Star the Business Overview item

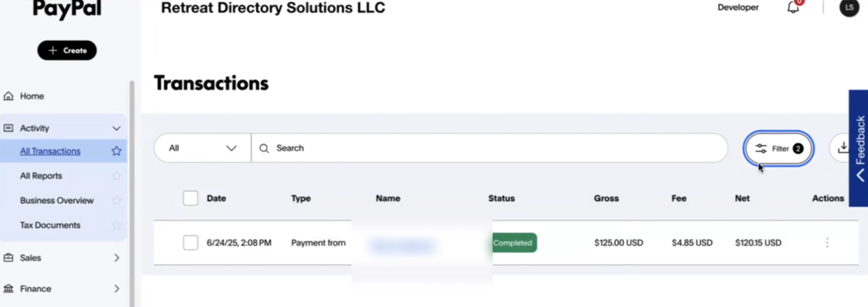(x=116, y=200)
